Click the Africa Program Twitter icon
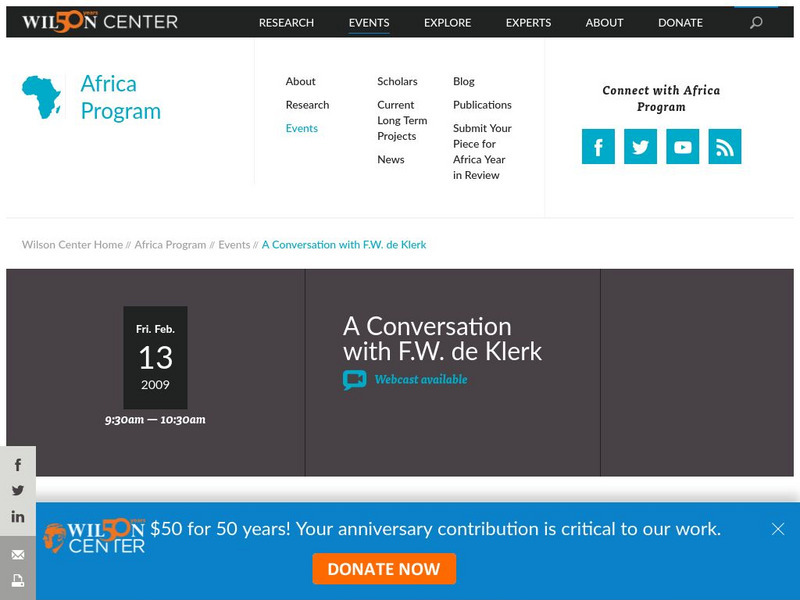This screenshot has height=600, width=800. (640, 146)
